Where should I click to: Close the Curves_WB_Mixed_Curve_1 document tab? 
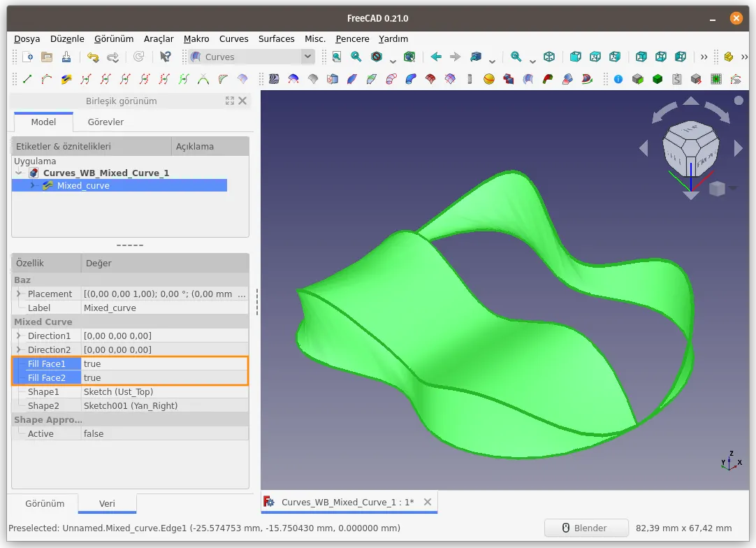click(x=428, y=502)
